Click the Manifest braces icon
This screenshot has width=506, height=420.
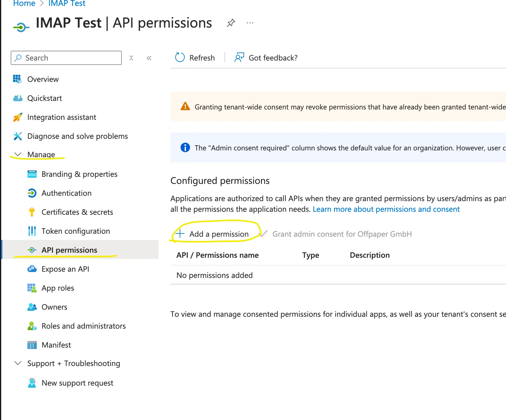pos(32,345)
